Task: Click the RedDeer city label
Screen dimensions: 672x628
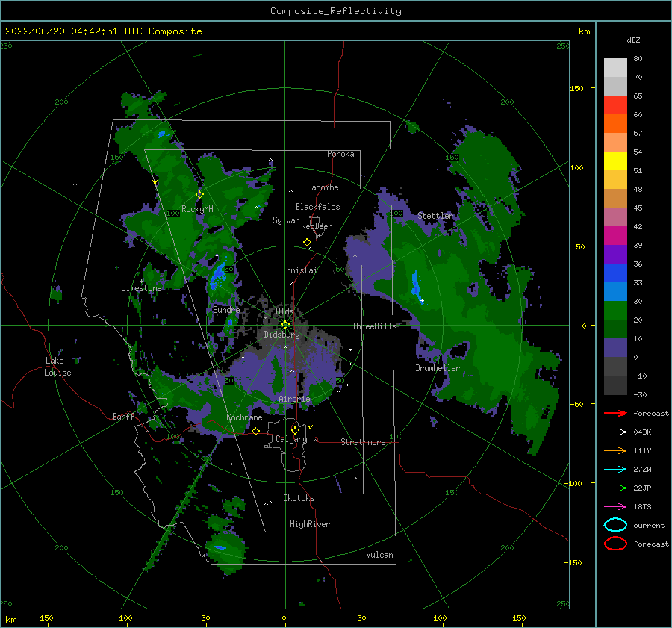Action: (x=317, y=226)
